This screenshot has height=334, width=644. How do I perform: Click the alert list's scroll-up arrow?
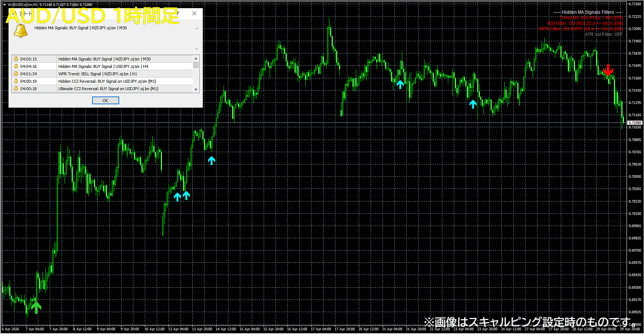[196, 59]
